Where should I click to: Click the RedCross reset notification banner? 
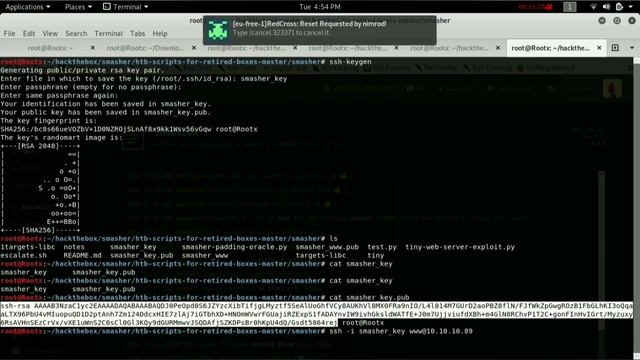[320, 30]
